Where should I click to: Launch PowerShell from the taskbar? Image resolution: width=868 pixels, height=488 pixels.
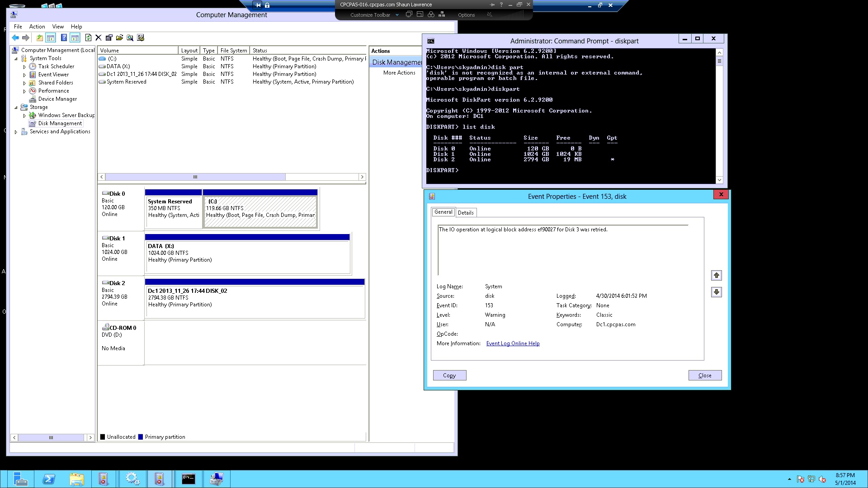pyautogui.click(x=49, y=479)
